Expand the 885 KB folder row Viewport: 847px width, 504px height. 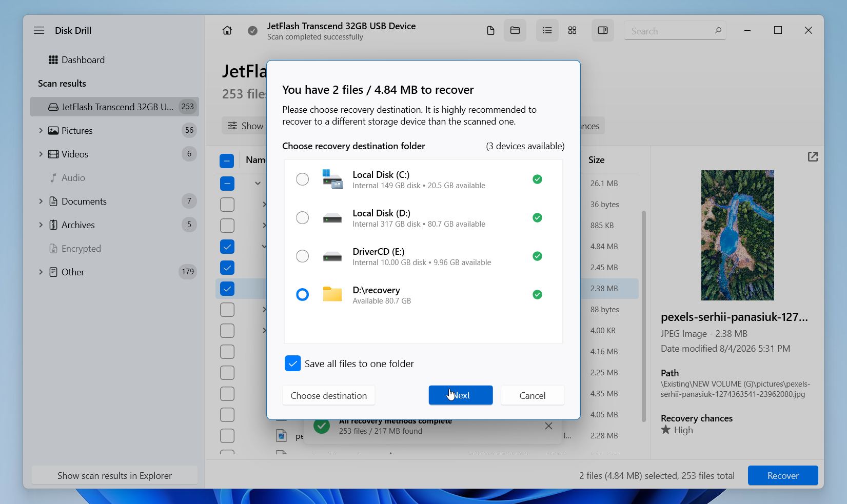click(x=264, y=226)
